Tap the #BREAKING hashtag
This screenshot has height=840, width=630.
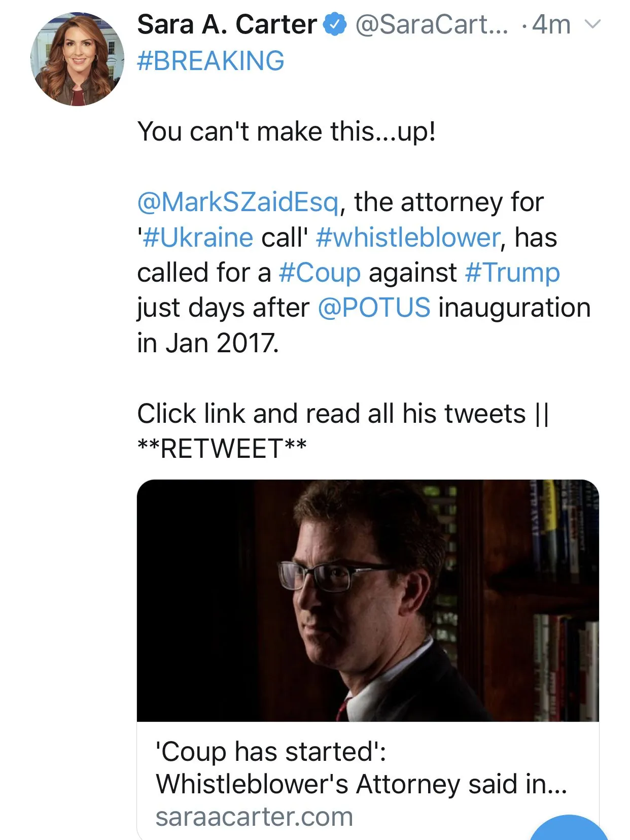tap(211, 61)
